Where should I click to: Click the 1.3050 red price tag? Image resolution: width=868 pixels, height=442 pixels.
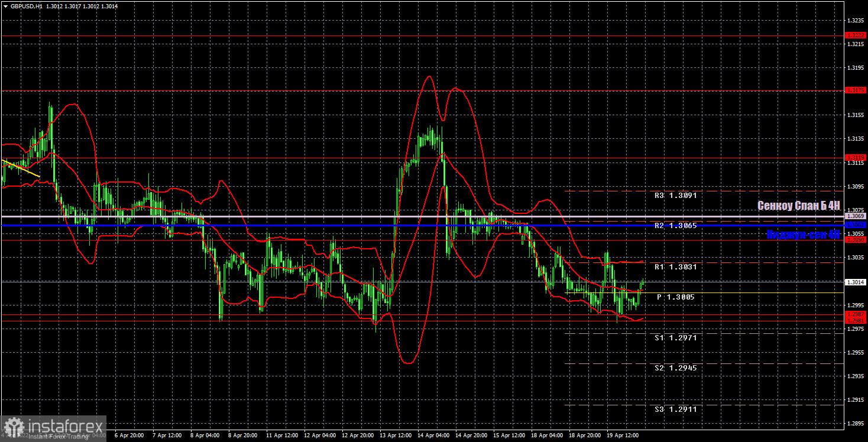[x=856, y=239]
